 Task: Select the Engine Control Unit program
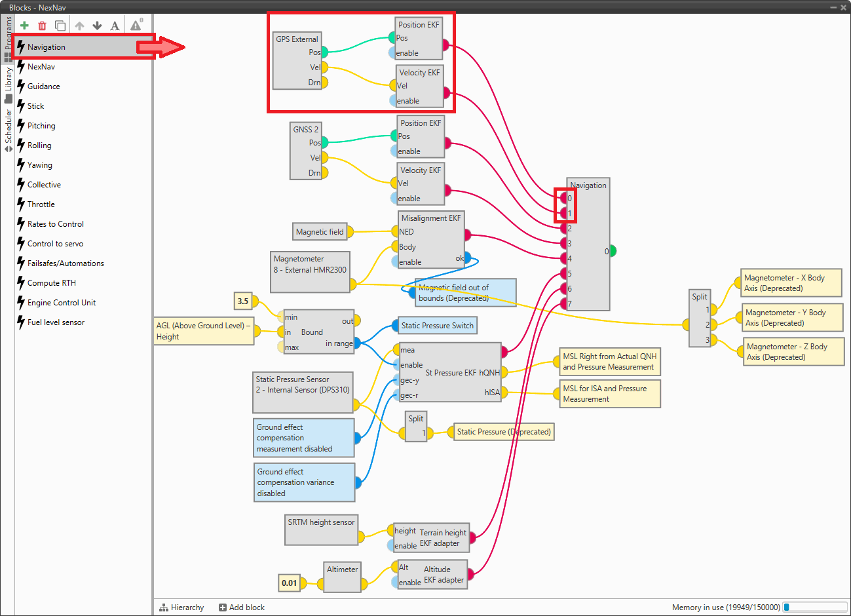click(x=62, y=303)
